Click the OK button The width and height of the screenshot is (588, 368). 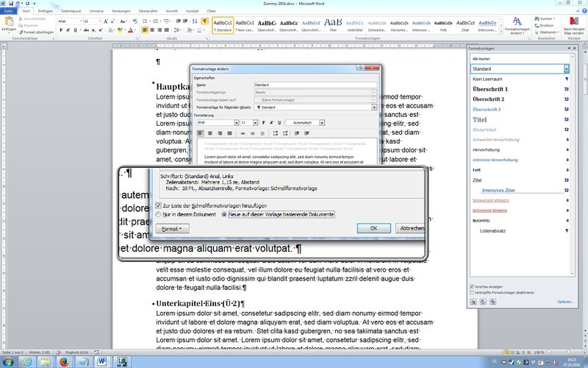click(375, 229)
